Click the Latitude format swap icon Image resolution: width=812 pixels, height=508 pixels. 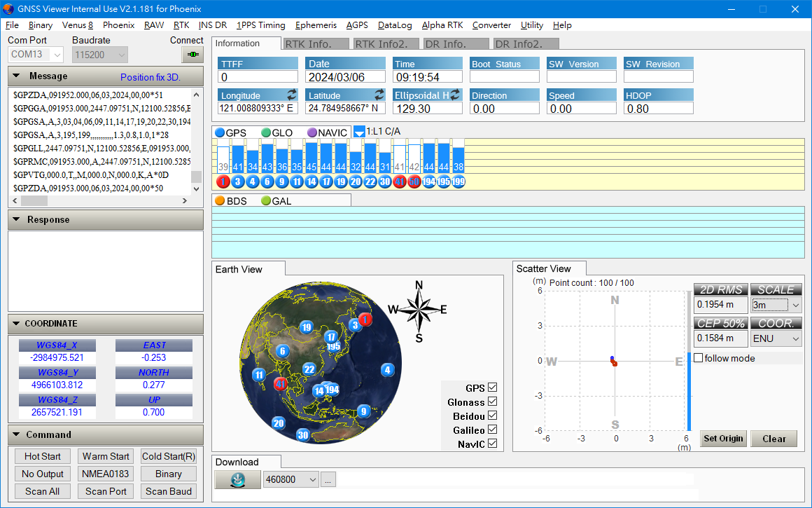click(379, 95)
